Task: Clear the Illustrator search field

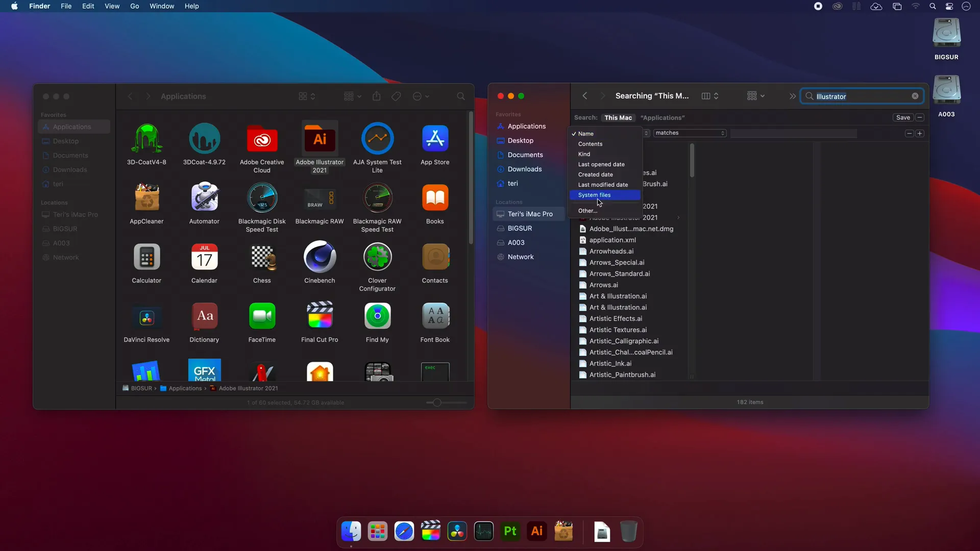Action: point(915,96)
